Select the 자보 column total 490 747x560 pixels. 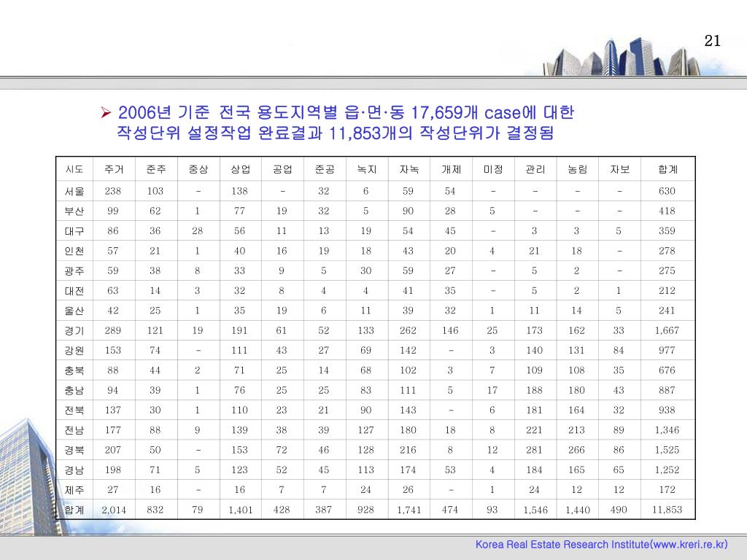[x=619, y=510]
